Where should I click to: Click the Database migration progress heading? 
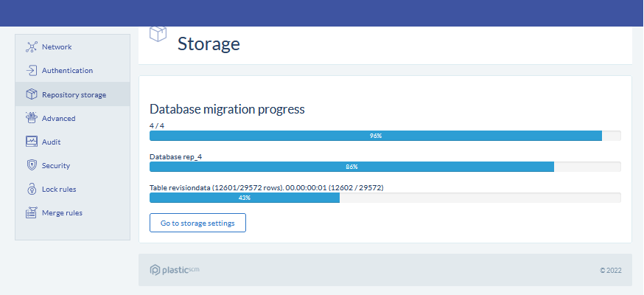click(x=227, y=109)
